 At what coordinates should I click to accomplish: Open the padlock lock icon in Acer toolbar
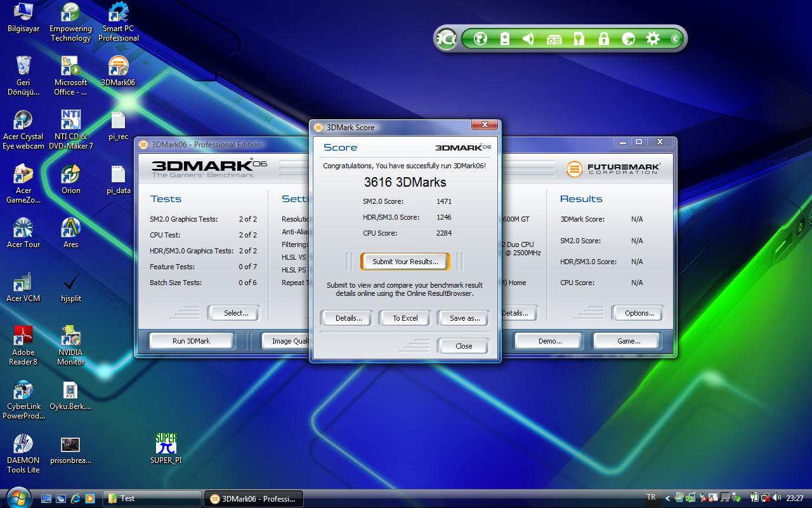603,39
